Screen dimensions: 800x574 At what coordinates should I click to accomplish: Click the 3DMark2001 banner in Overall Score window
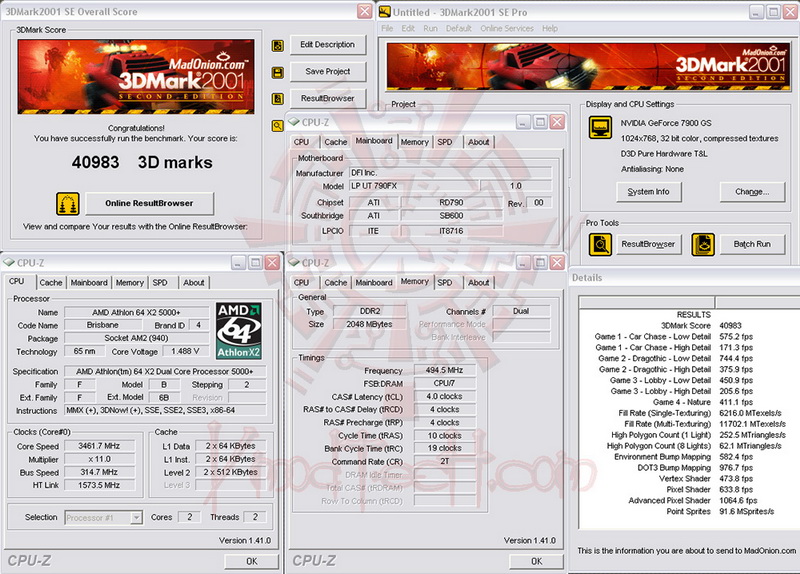point(136,77)
